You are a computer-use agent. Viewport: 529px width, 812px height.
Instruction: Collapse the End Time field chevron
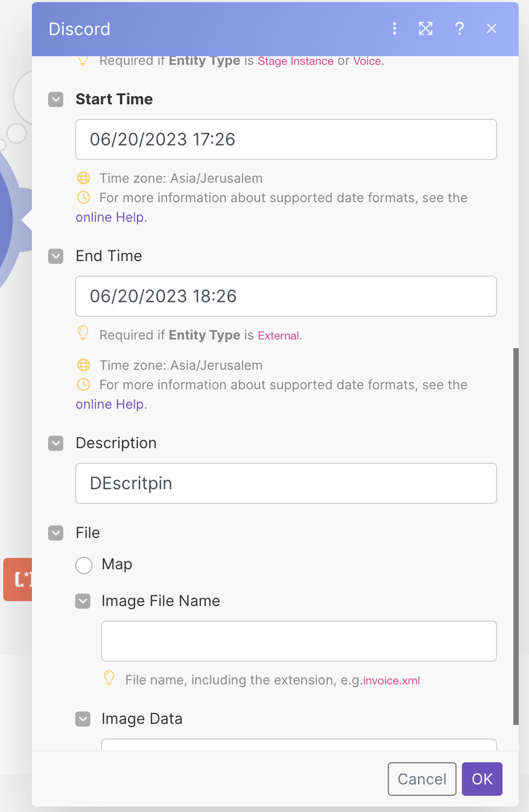(56, 256)
